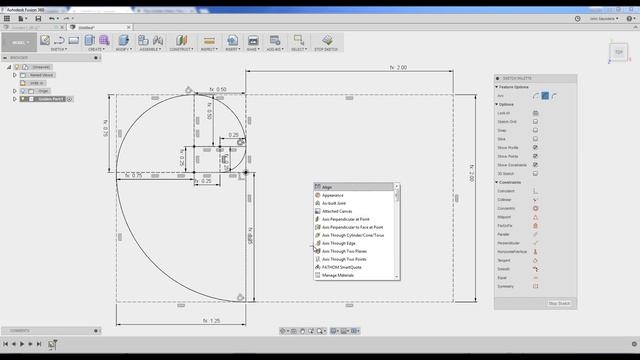
Task: Collapse the Constraints section
Action: coord(497,182)
